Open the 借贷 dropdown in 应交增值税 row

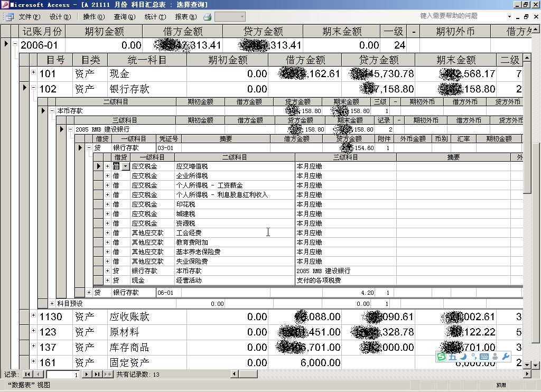pos(125,166)
